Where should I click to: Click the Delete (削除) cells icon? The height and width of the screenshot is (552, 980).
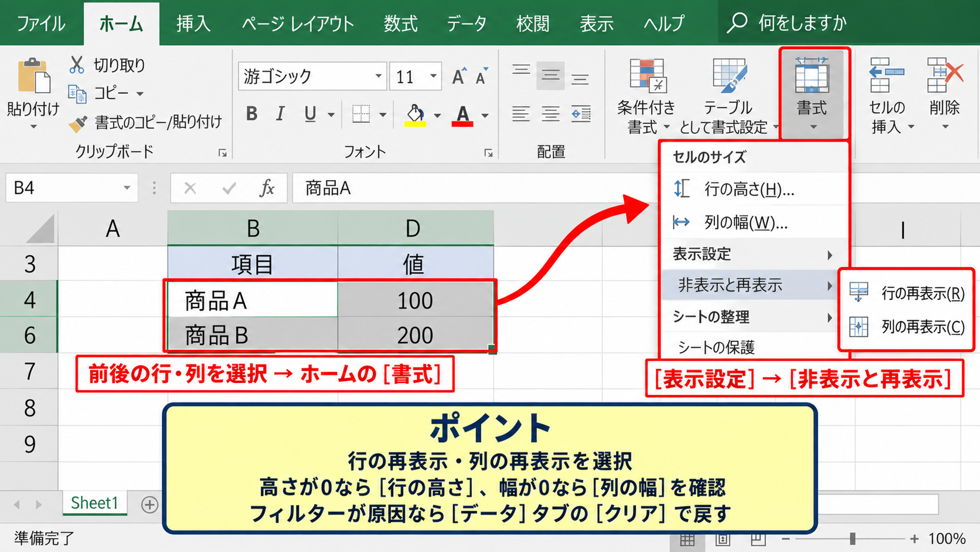point(945,75)
